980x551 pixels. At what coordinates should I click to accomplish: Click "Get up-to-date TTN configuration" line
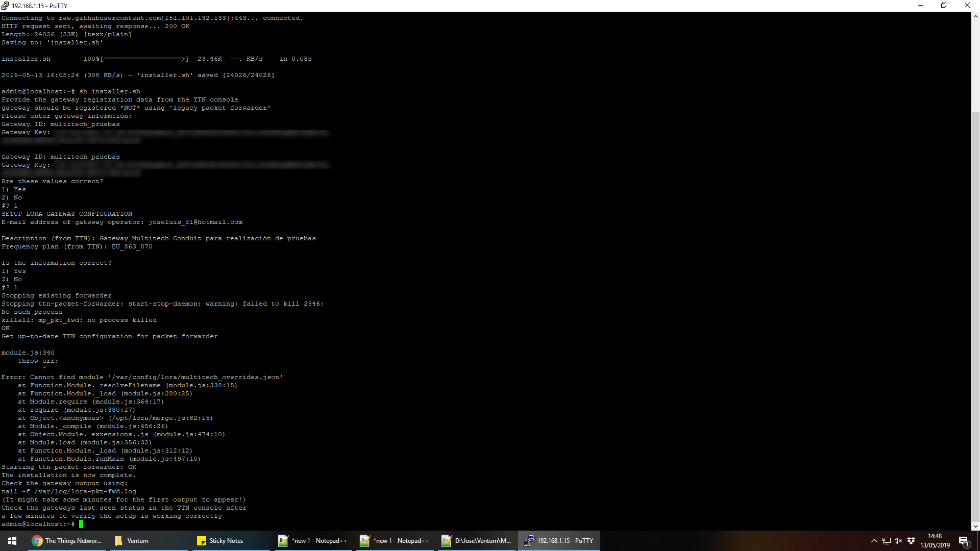tap(110, 336)
